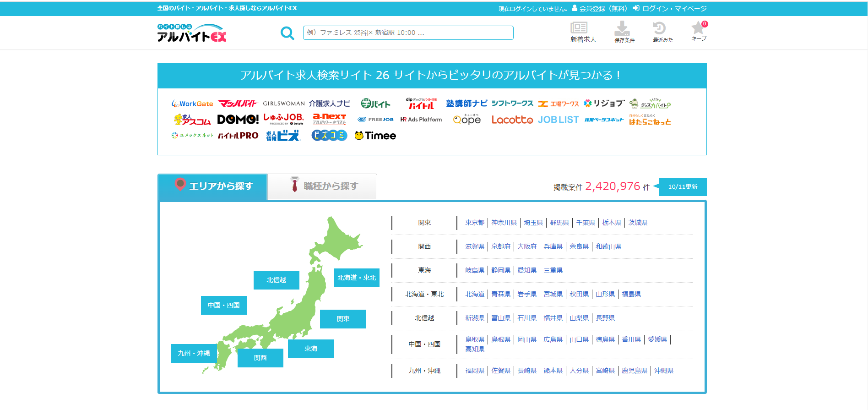Click the しゅふJOB partner logo

click(284, 120)
